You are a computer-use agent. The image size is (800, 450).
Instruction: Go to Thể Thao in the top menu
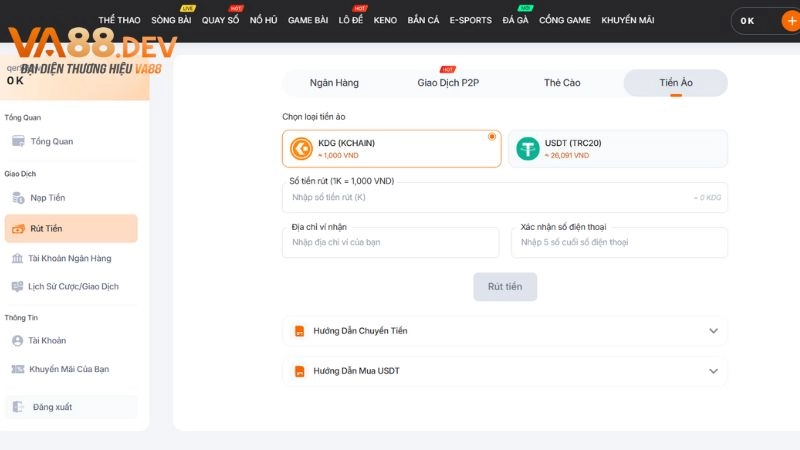(x=119, y=20)
